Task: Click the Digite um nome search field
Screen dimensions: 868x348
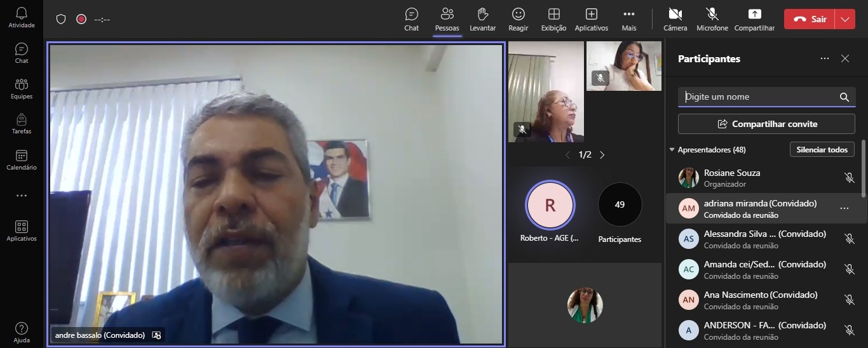Action: click(x=759, y=97)
